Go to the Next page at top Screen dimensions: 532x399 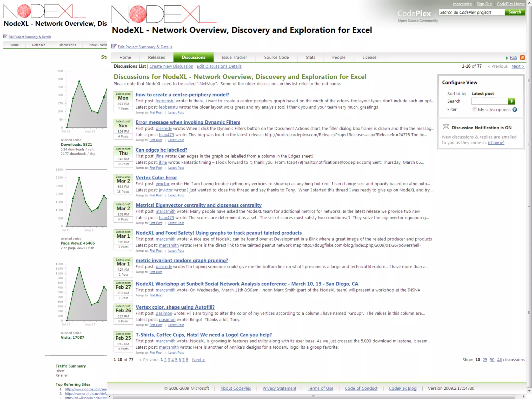518,66
